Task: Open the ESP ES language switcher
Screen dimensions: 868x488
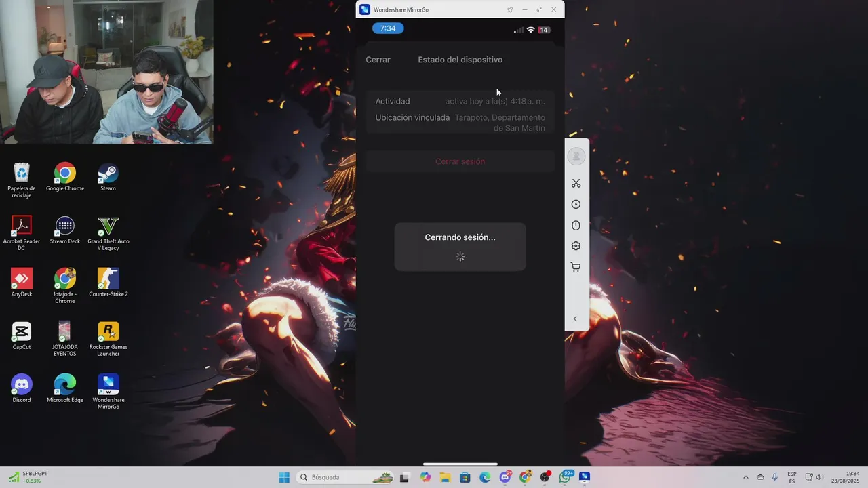Action: coord(792,477)
